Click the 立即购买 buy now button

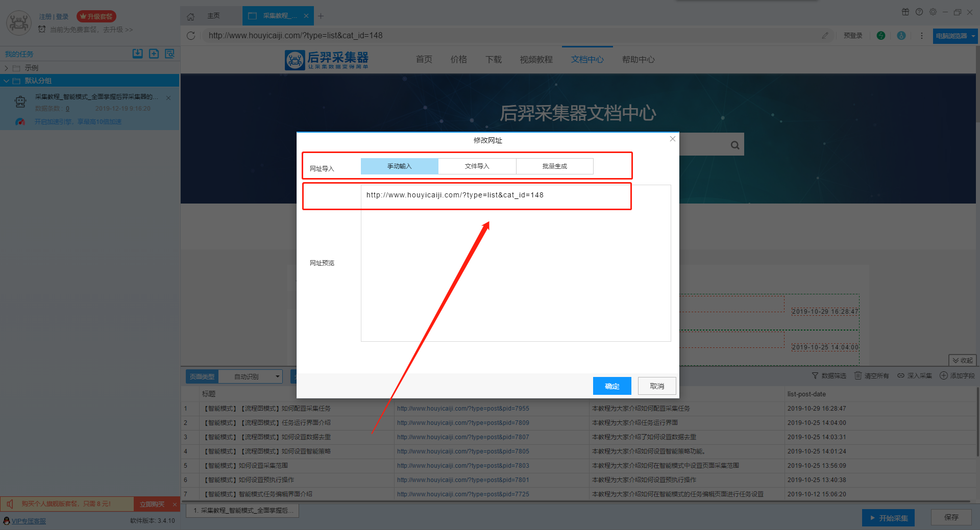tap(152, 504)
